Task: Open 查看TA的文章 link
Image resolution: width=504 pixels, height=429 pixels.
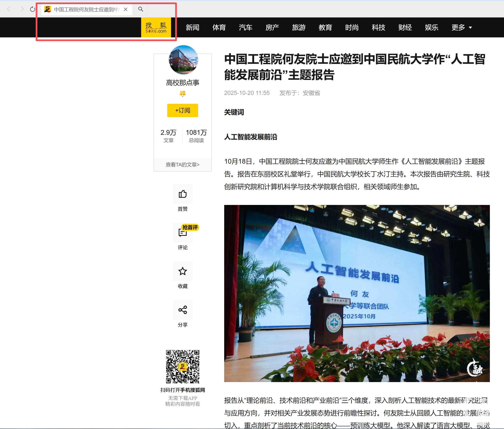Action: coord(182,165)
